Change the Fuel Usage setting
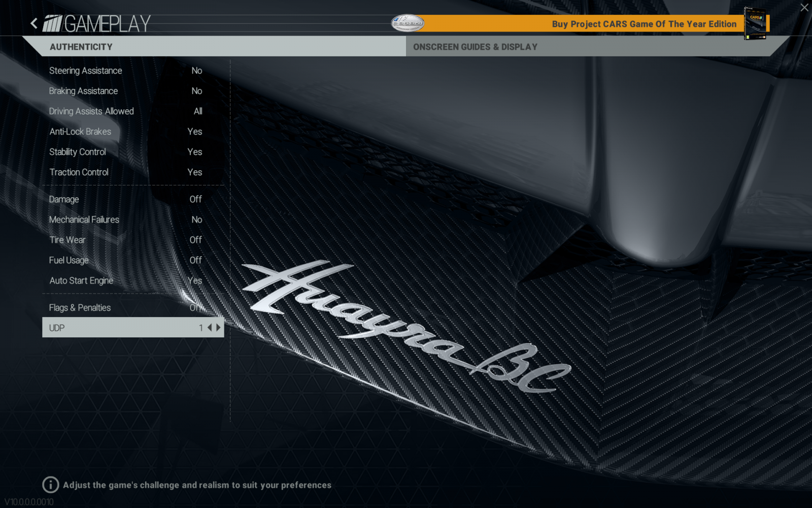Image resolution: width=812 pixels, height=508 pixels. tap(133, 260)
